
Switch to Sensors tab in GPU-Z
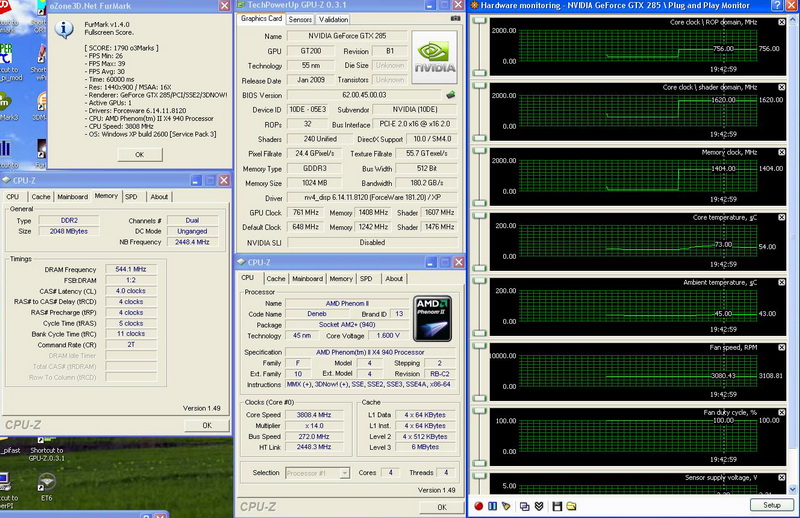click(300, 19)
